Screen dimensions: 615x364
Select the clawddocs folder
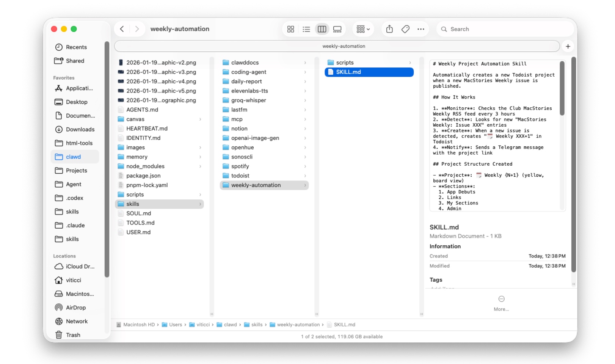click(x=264, y=63)
